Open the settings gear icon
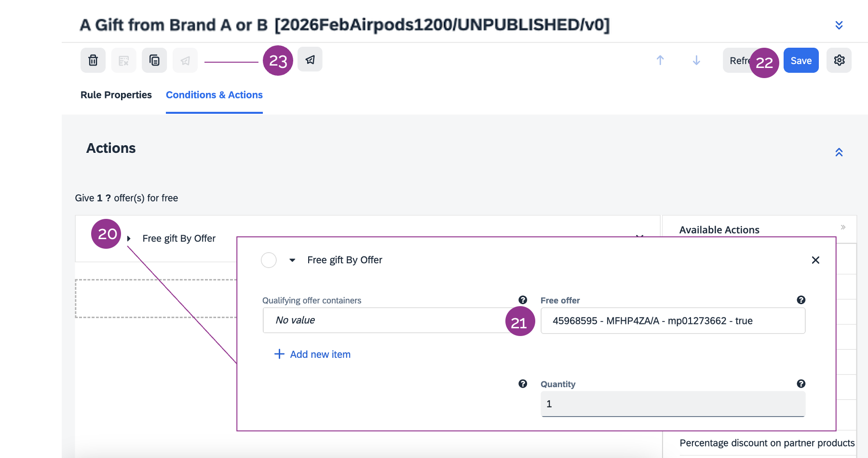Screen dimensions: 868x458 tap(839, 60)
